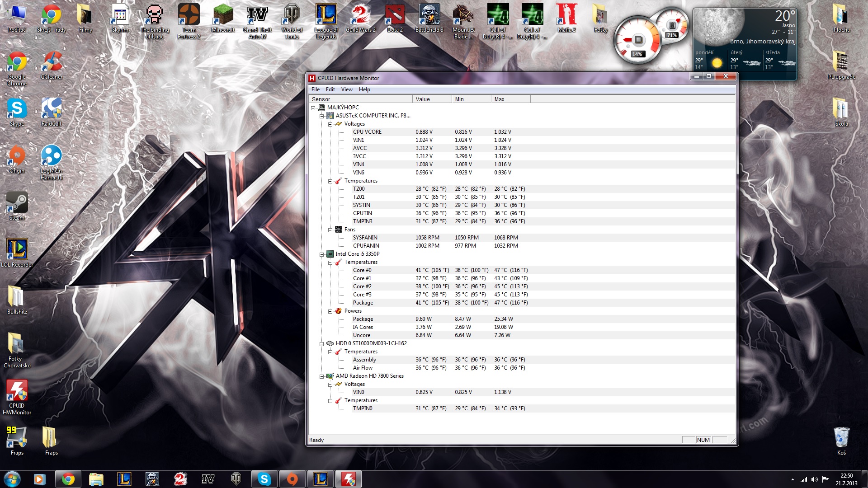The width and height of the screenshot is (868, 488).
Task: Open Windows Explorer from the taskbar
Action: coord(96,479)
